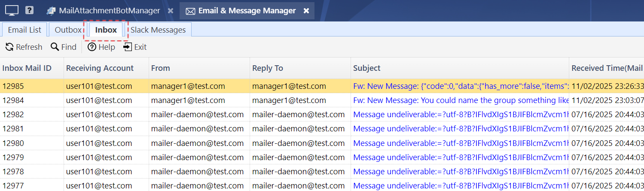
Task: Open the subject link of mail 12984
Action: click(461, 100)
